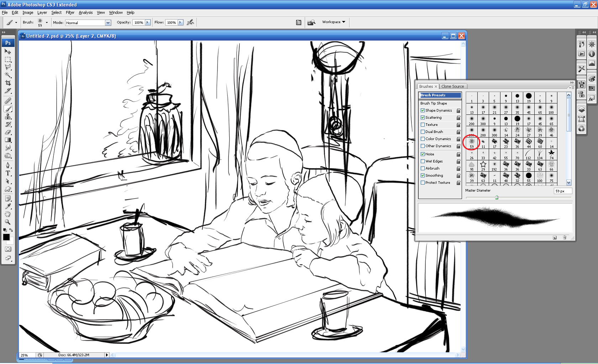Select the Polygonal Lasso tool

click(x=7, y=67)
